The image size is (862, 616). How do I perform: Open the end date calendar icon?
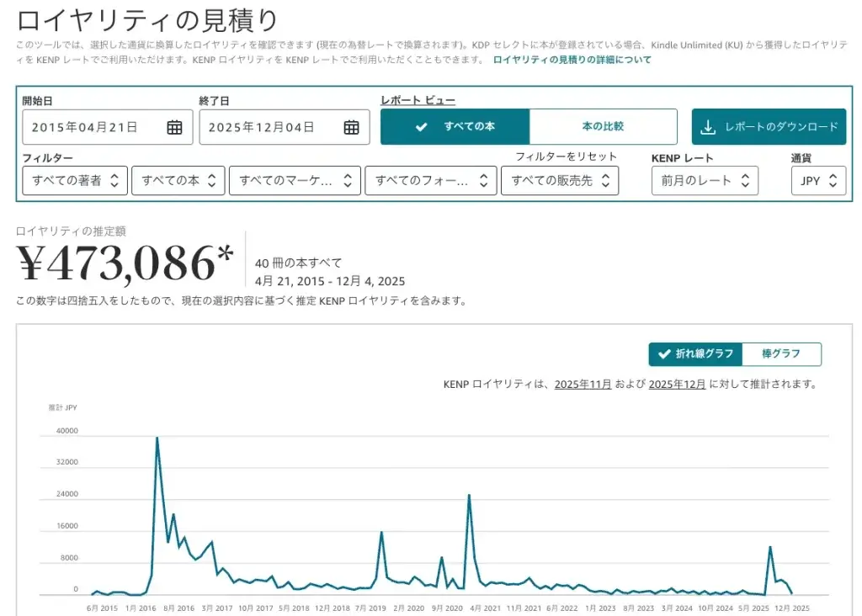click(351, 127)
